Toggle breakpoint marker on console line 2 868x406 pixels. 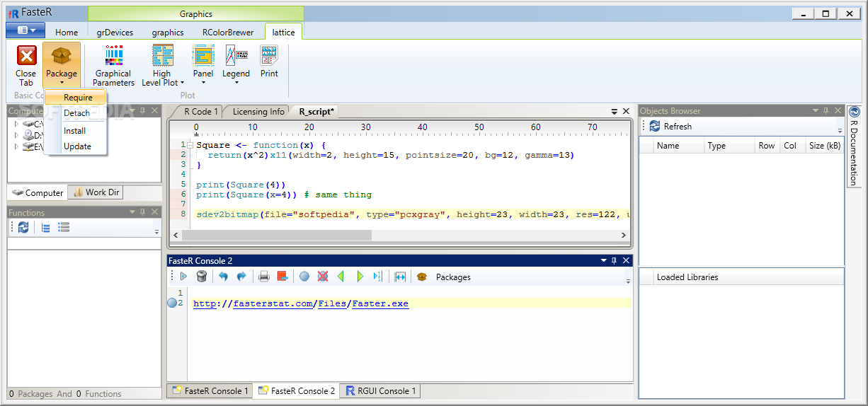click(172, 303)
